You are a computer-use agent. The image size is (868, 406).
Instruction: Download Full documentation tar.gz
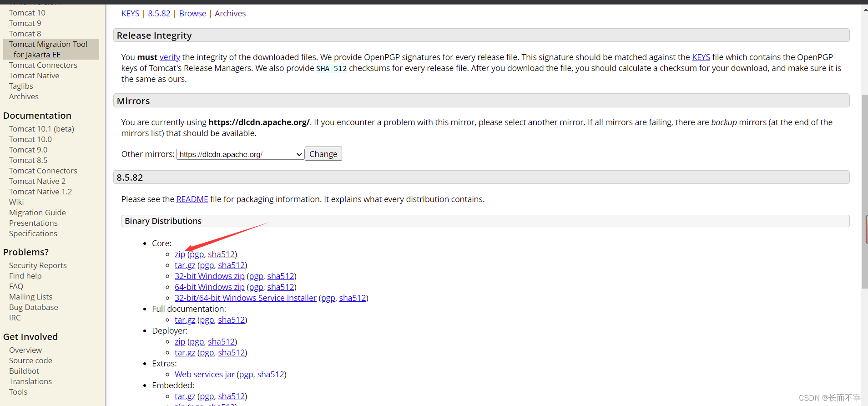pos(185,320)
